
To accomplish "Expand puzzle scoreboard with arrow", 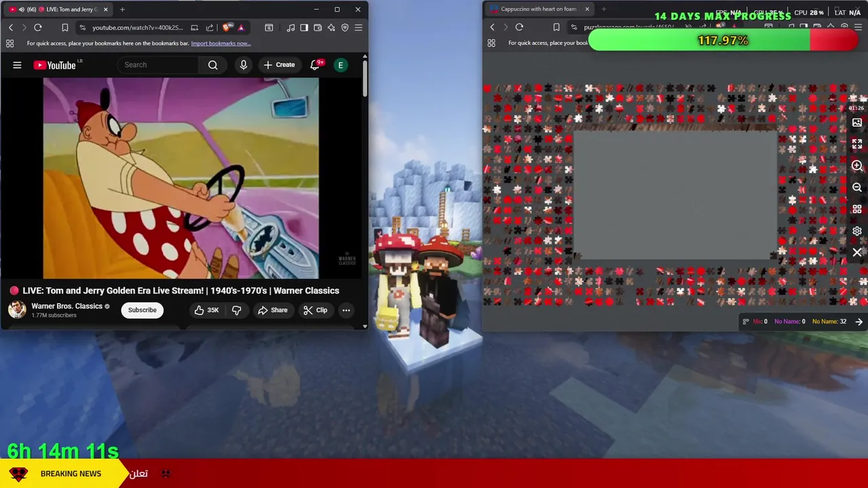I will [859, 322].
